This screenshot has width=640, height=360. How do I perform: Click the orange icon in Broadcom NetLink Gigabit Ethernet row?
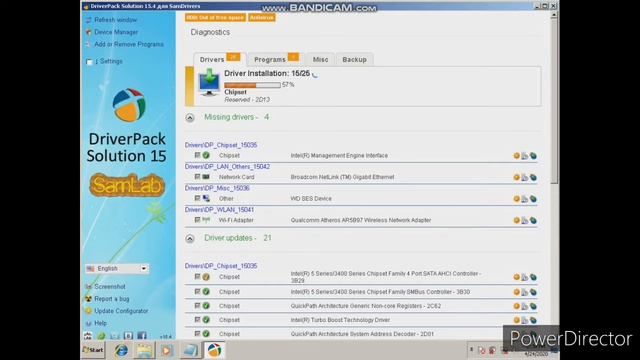coord(516,177)
